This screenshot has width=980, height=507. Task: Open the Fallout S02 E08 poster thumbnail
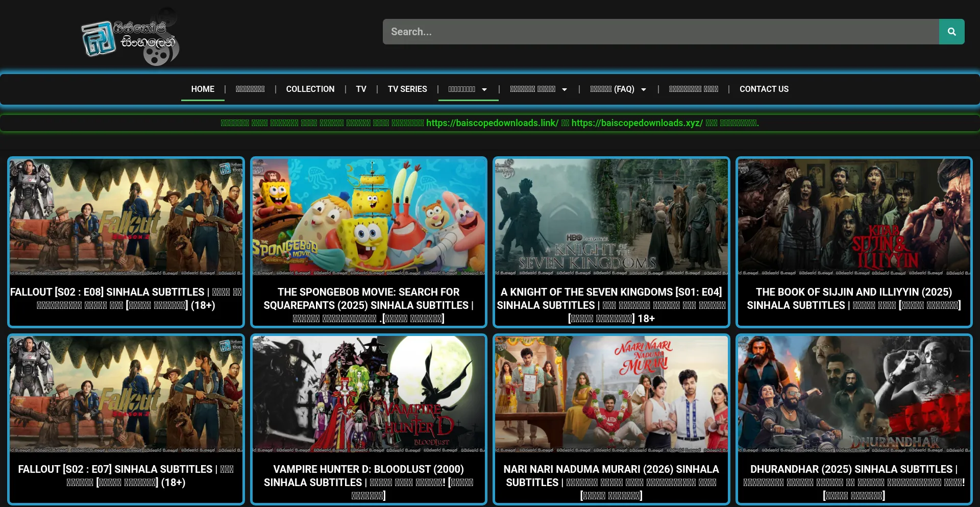pos(126,217)
